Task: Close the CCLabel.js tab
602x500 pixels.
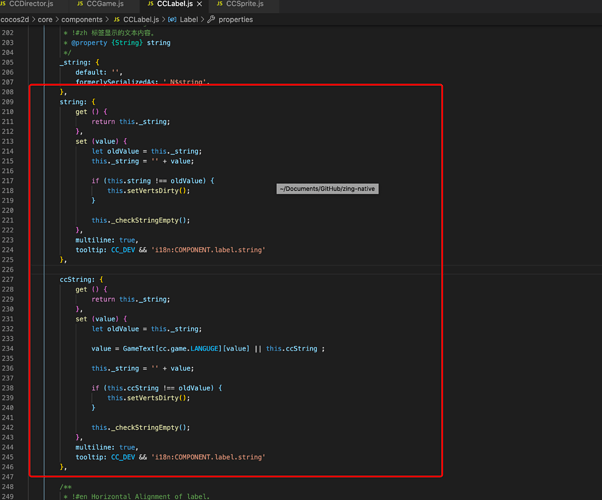Action: pyautogui.click(x=199, y=4)
